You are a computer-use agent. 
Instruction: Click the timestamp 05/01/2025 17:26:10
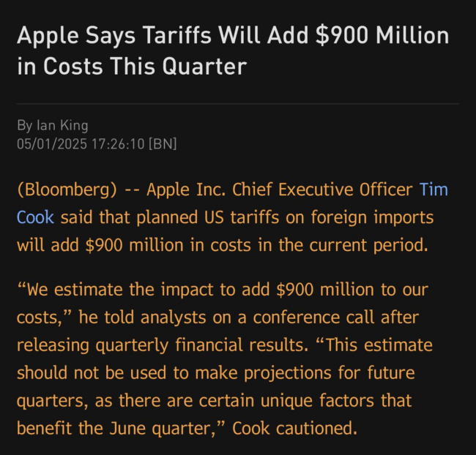click(x=81, y=144)
